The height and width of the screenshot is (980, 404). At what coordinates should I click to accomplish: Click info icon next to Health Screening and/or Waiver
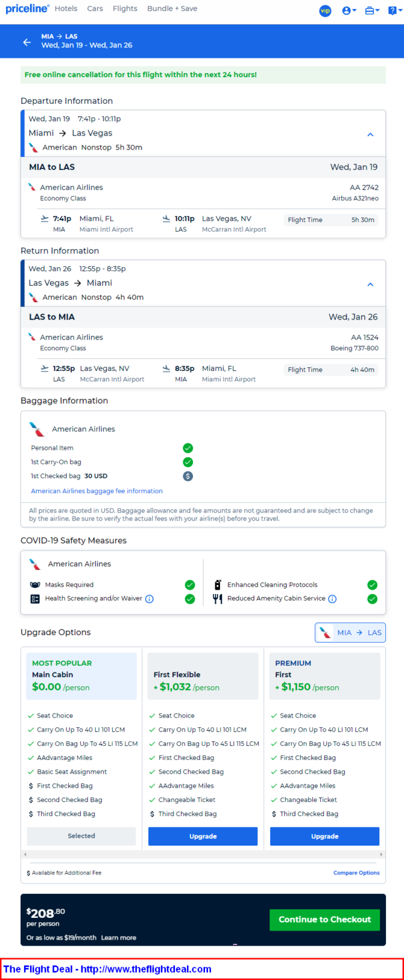tap(150, 599)
